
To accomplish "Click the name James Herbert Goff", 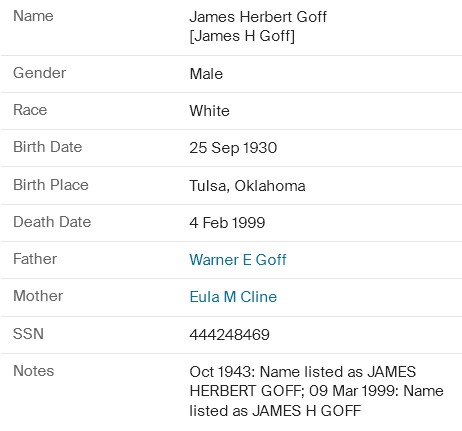I will click(258, 17).
